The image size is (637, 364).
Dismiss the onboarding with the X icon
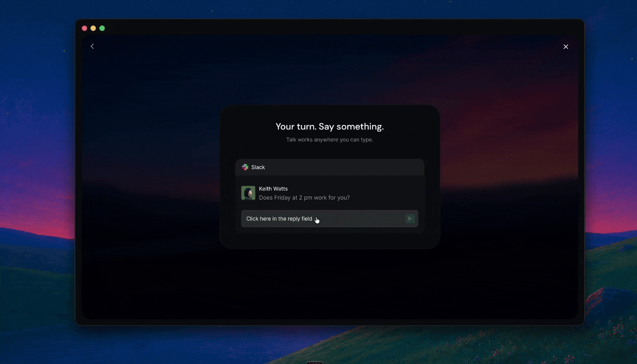point(566,47)
